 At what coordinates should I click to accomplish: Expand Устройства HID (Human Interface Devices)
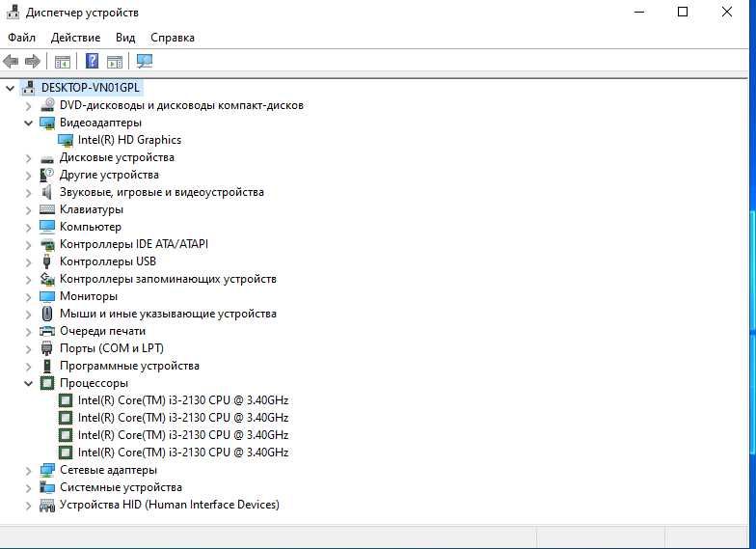coord(29,506)
